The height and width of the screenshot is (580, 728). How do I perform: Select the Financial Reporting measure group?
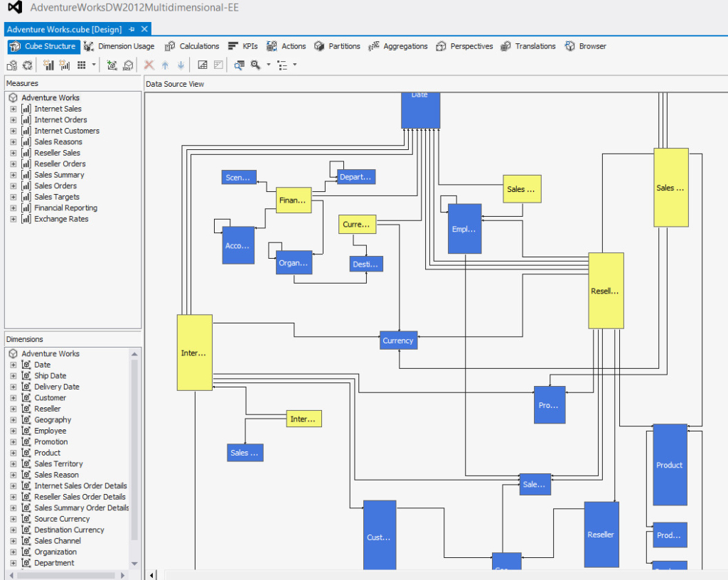[x=66, y=208]
